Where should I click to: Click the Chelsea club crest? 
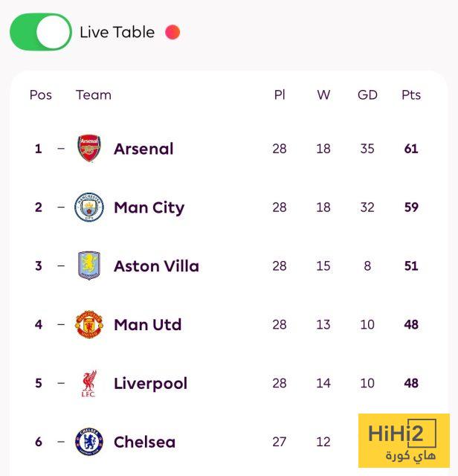89,442
